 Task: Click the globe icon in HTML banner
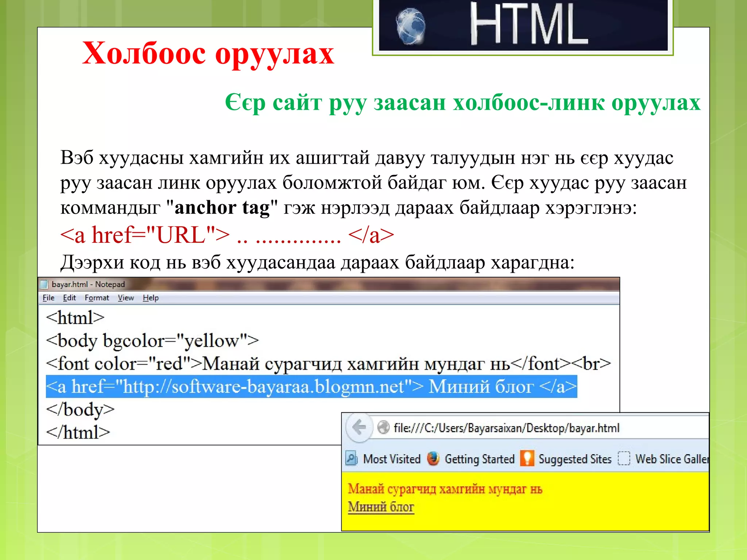tap(410, 26)
